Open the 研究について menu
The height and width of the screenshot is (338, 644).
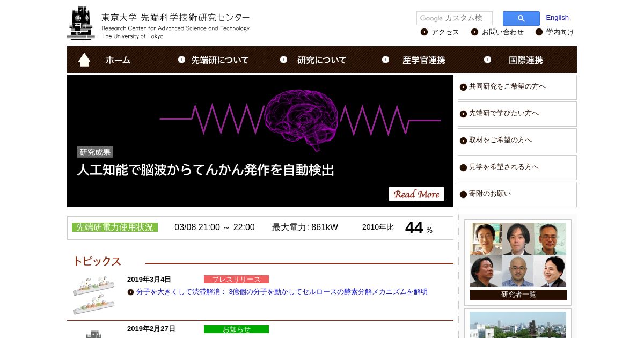pyautogui.click(x=322, y=60)
